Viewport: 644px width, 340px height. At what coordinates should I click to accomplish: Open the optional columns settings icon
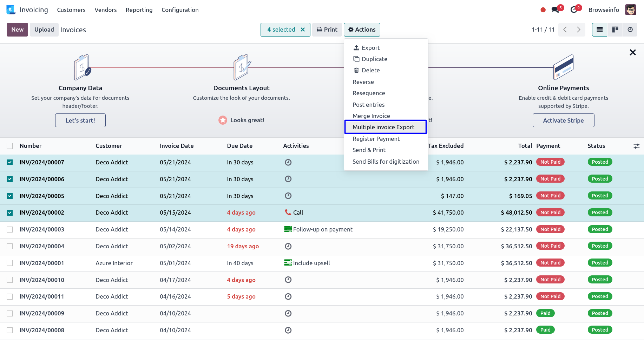coord(636,146)
